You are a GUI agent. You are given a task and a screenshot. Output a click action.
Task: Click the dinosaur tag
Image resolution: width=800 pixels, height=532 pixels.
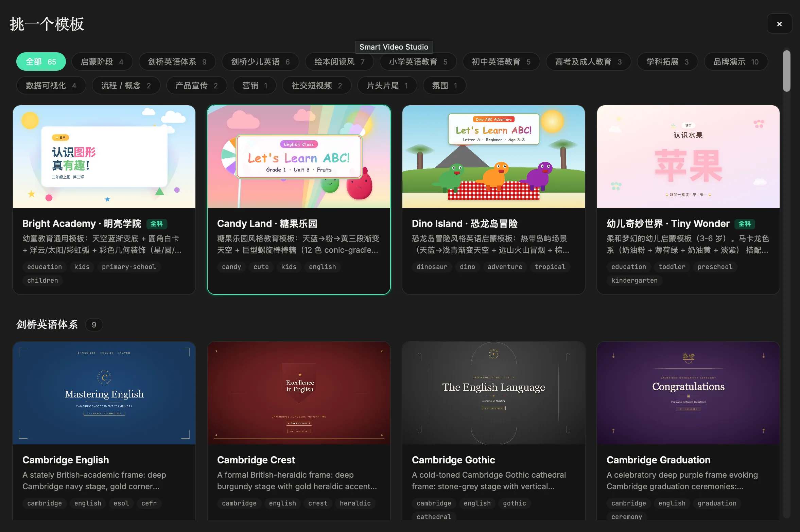pos(432,267)
